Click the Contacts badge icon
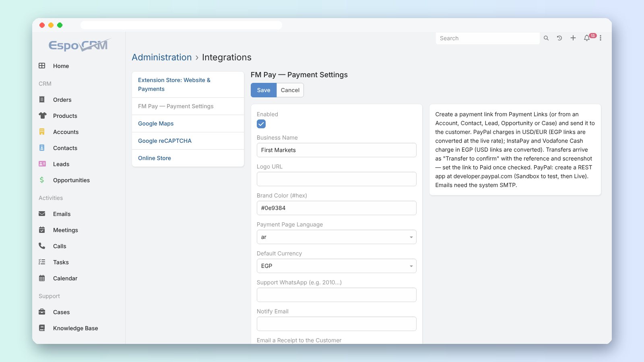Screen dimensions: 644x362 click(x=42, y=148)
